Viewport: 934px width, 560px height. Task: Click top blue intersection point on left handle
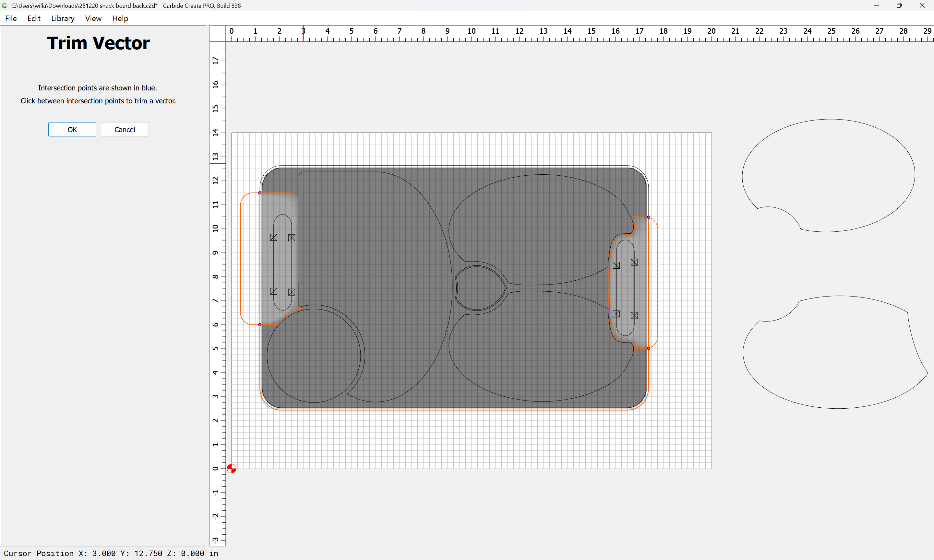click(260, 193)
